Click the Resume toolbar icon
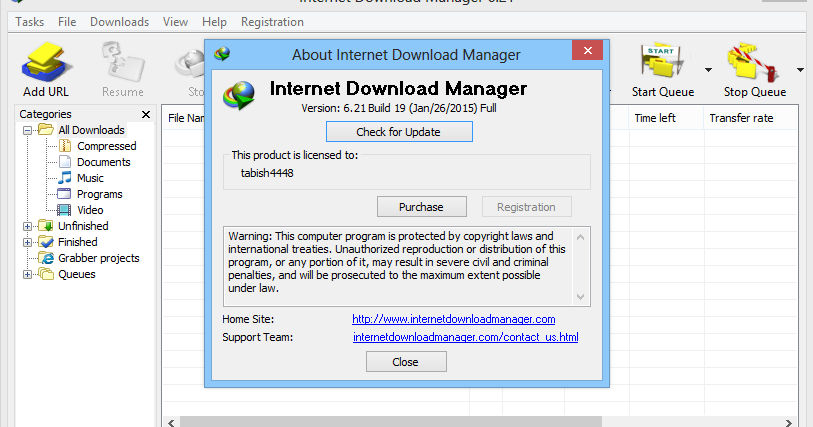The image size is (813, 427). [123, 62]
